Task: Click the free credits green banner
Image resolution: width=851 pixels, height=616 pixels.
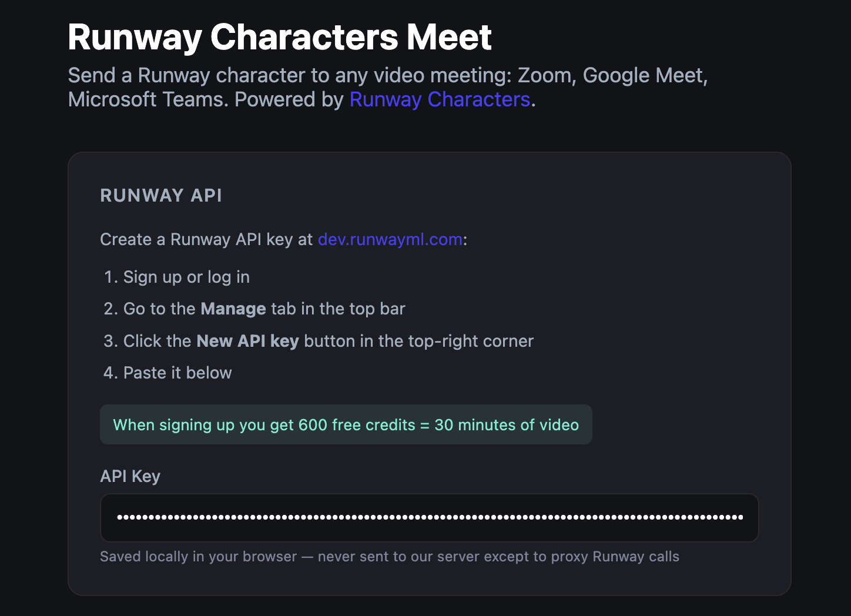Action: pos(346,424)
